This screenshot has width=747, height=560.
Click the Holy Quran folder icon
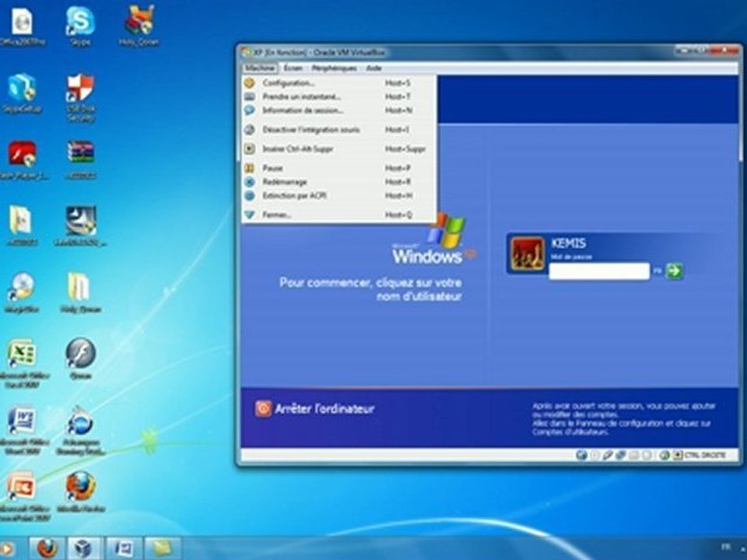coord(80,292)
